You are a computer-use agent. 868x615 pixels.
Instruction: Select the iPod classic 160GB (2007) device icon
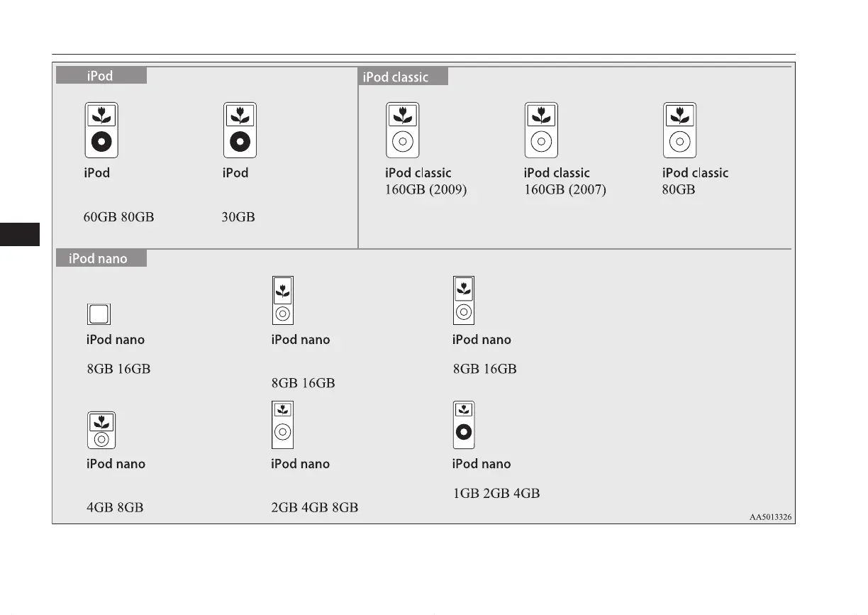tap(541, 131)
